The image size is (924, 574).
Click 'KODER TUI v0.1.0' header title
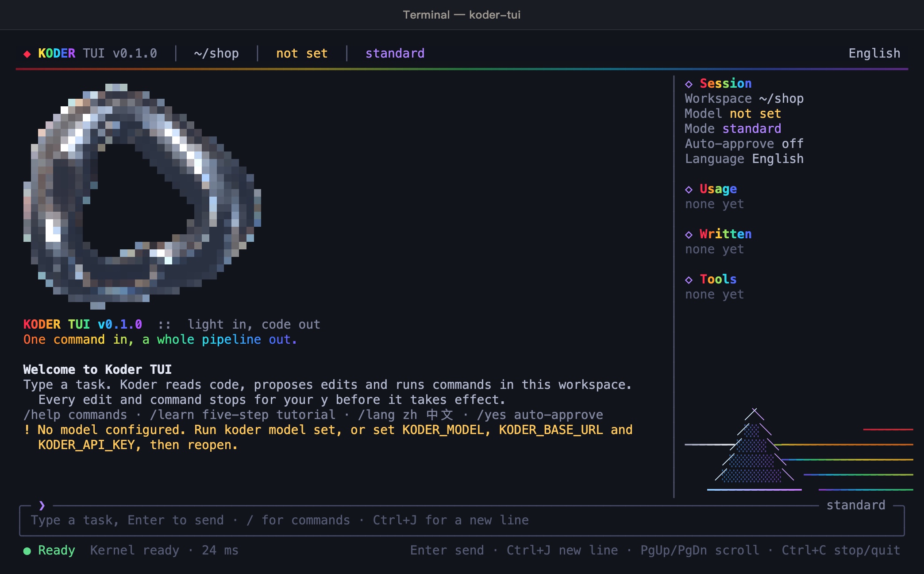point(97,54)
